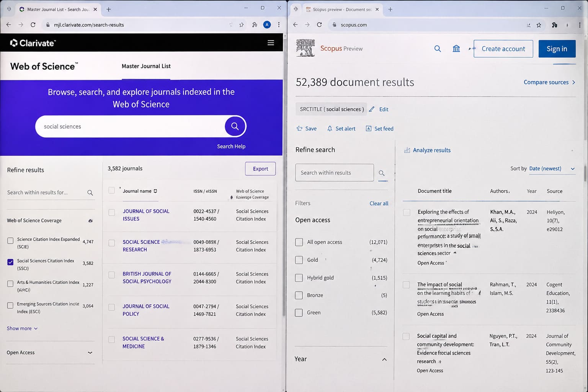Open the profile avatar in Clarivate browser

click(267, 25)
